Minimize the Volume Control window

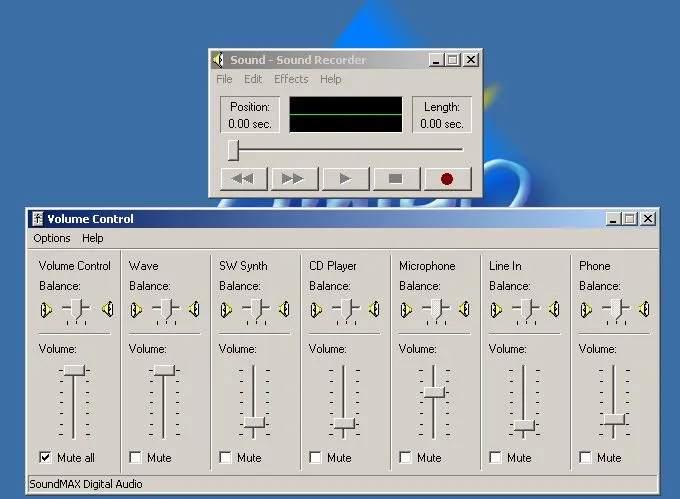[613, 219]
